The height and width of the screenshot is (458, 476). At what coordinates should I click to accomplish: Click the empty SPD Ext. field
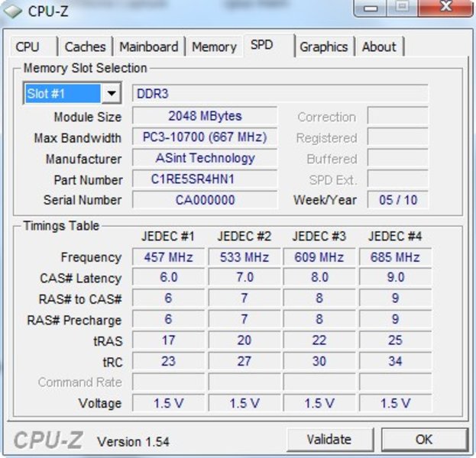[397, 179]
